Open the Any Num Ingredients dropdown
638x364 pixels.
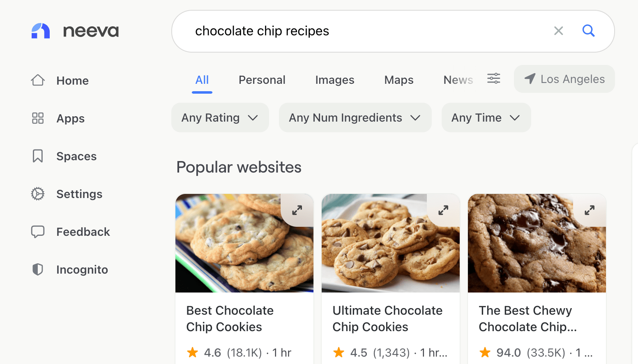point(355,117)
